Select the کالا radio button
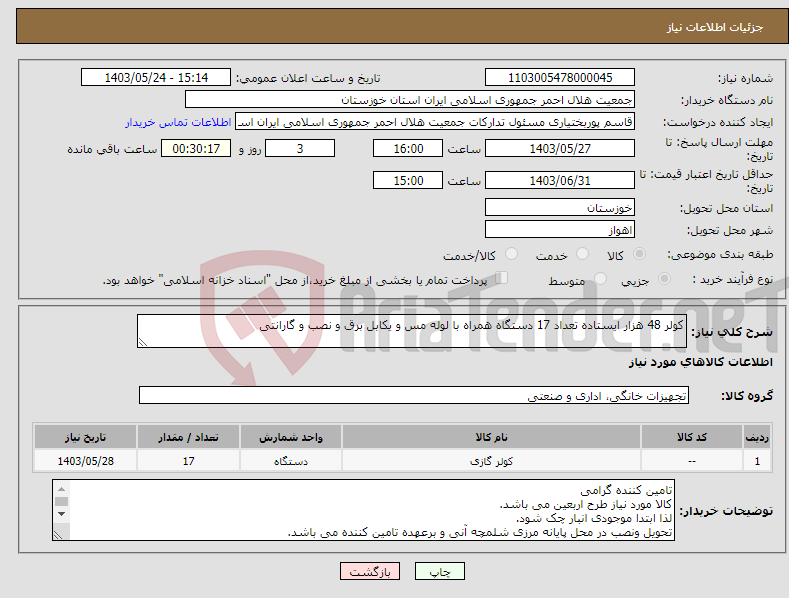Viewport: 789px width, 598px height. tap(639, 254)
